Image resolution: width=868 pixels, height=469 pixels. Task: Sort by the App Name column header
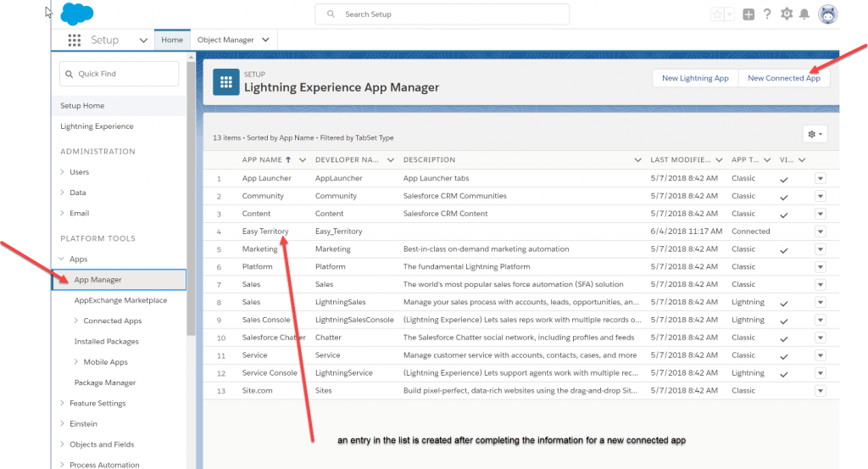[x=262, y=159]
